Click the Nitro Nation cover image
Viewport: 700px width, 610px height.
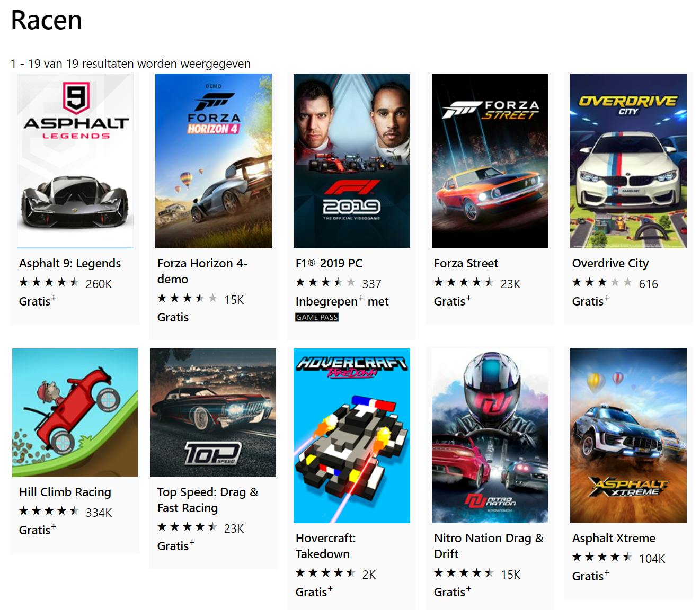490,436
